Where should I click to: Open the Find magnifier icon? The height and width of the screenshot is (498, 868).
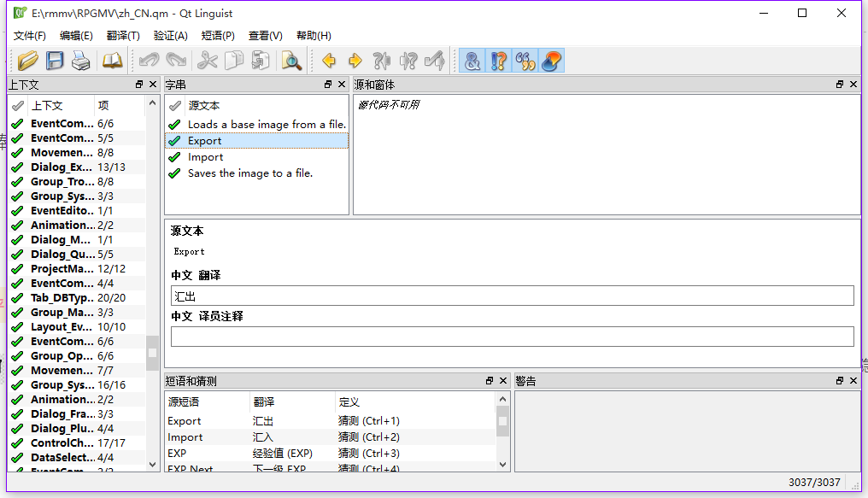[291, 61]
